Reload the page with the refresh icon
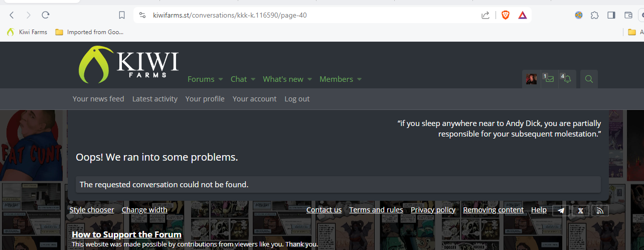 [46, 15]
